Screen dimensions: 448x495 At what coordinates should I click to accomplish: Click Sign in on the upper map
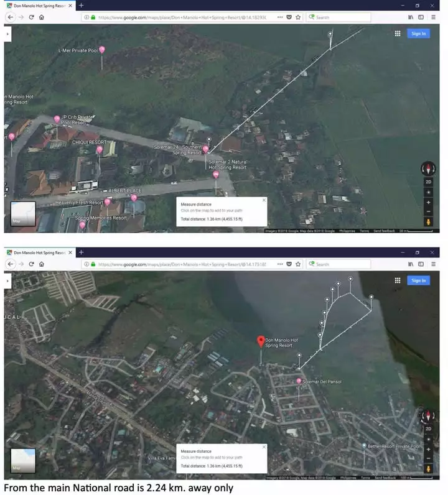coord(419,34)
